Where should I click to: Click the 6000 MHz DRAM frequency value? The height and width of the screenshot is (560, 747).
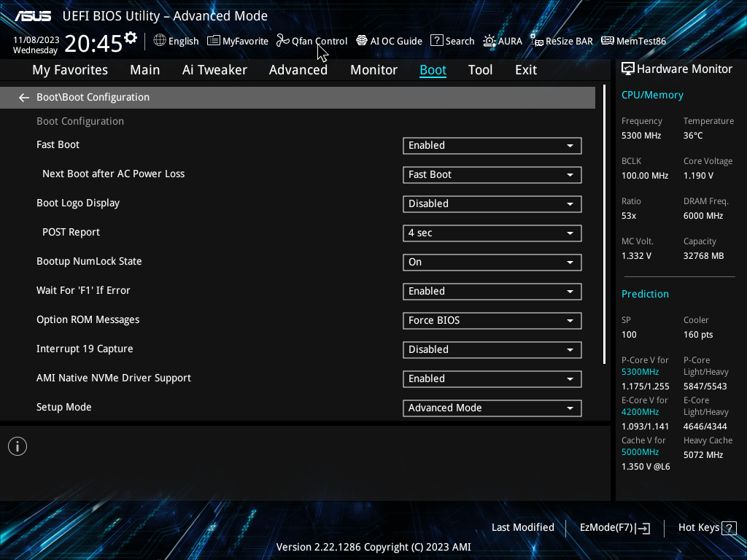tap(703, 216)
